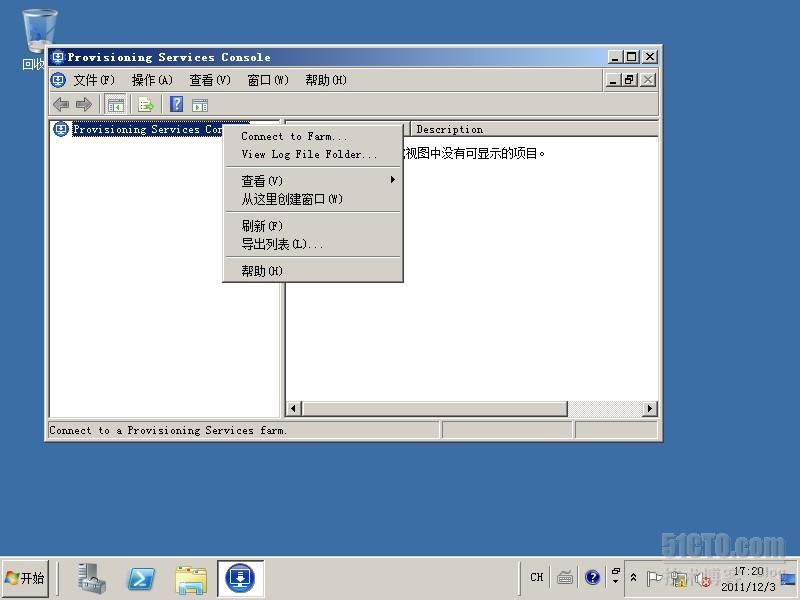The width and height of the screenshot is (800, 600).
Task: Click the console icon left of the 文件 menu
Action: point(59,80)
